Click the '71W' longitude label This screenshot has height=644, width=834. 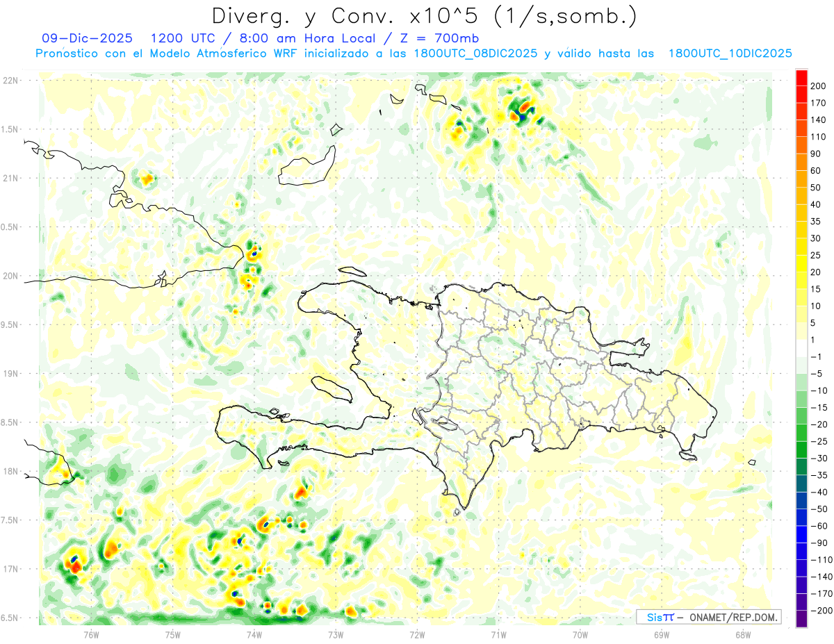(498, 634)
